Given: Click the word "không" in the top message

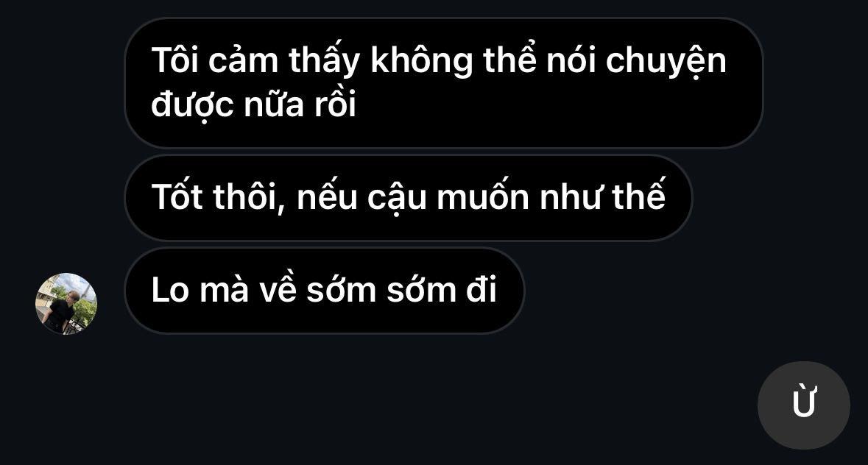Looking at the screenshot, I should pyautogui.click(x=422, y=61).
